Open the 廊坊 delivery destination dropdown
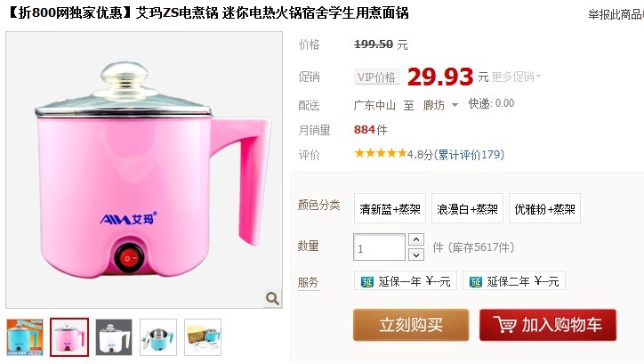Image resolution: width=644 pixels, height=364 pixels. [440, 105]
